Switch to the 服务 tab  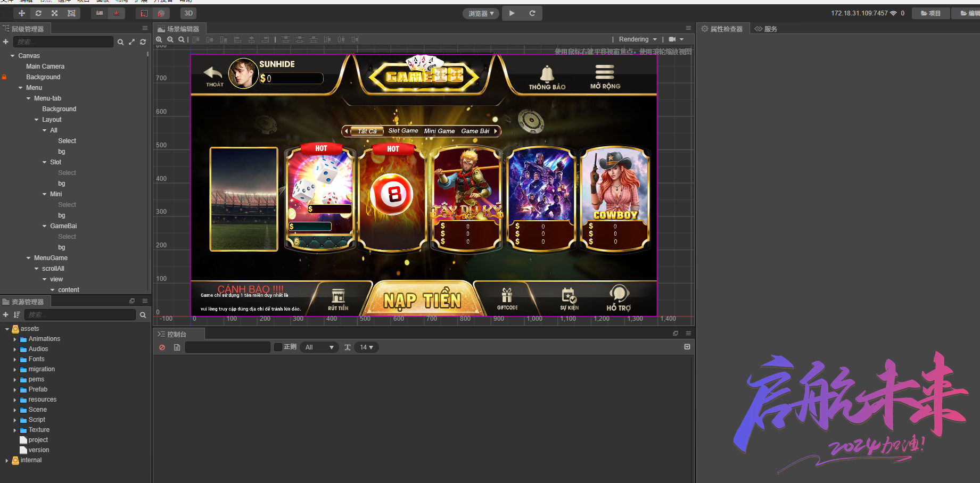tap(766, 29)
